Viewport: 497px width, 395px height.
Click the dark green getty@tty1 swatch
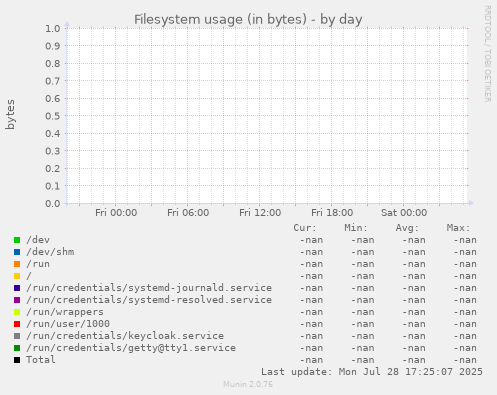17,348
